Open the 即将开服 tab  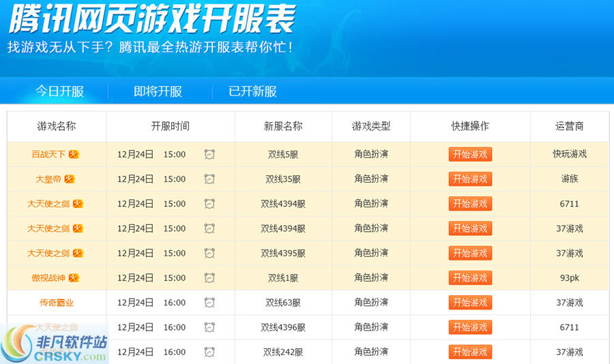point(158,91)
